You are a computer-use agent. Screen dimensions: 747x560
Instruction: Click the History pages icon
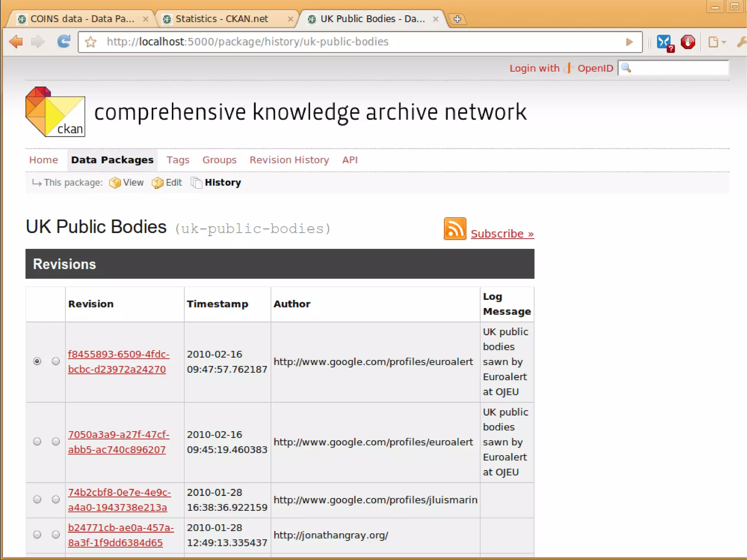(196, 182)
